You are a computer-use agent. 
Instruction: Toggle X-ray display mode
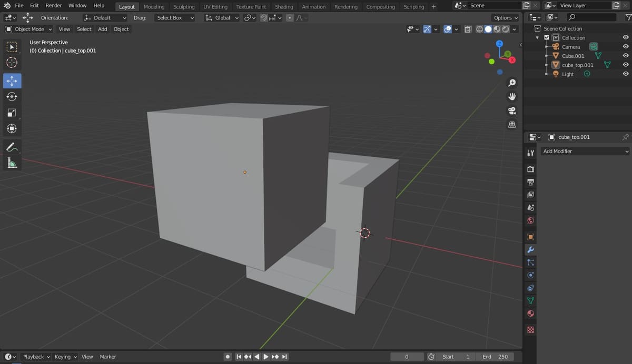click(x=468, y=29)
